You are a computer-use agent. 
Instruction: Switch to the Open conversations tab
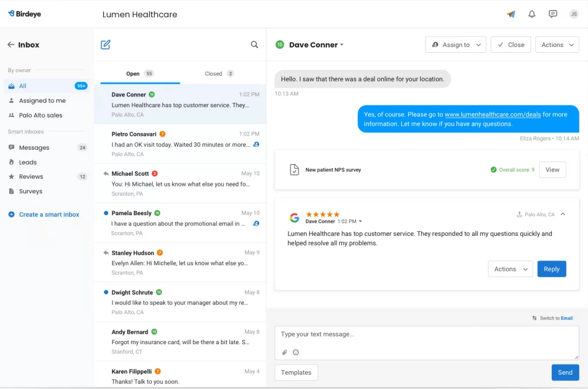(x=140, y=74)
